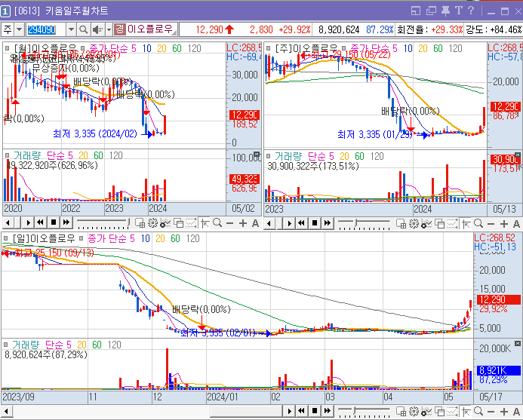Select the 60 moving average in the weekly chart
This screenshot has height=420, width=523.
tap(438, 49)
